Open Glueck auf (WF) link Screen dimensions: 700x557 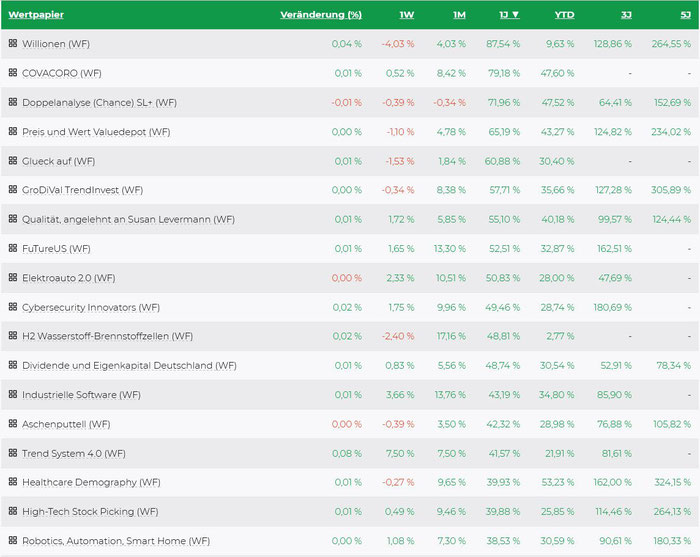(x=58, y=161)
